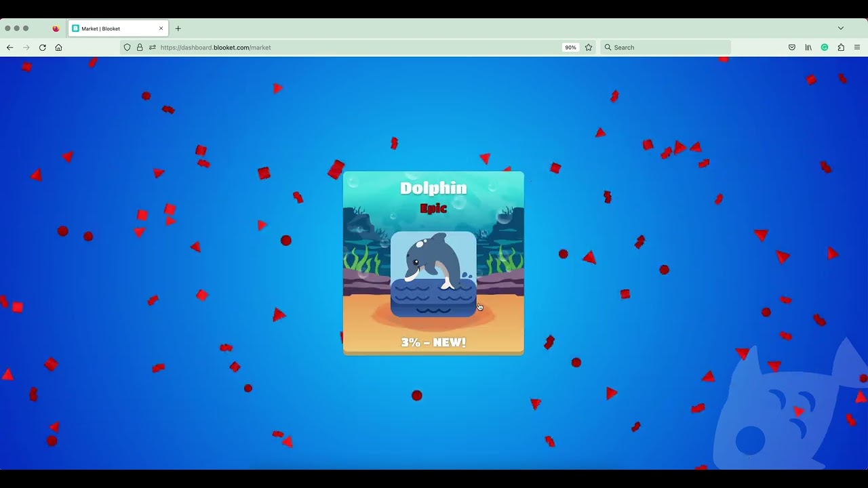Go back to the previous page
868x488 pixels.
9,47
